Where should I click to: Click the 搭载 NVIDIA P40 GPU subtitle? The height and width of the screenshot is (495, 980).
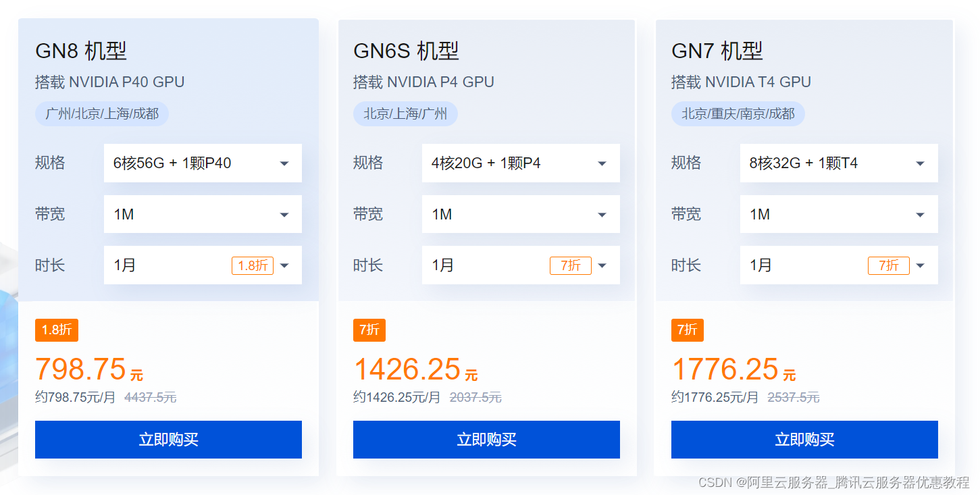pos(110,82)
